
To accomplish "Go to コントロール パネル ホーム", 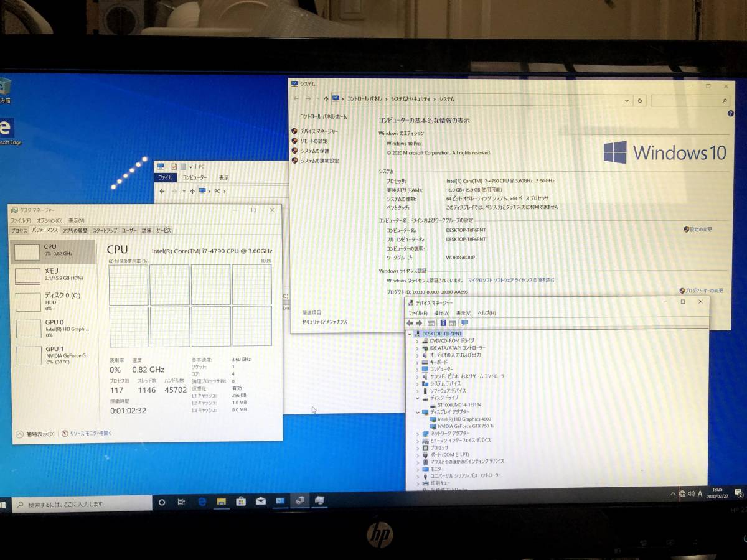I will pos(324,116).
